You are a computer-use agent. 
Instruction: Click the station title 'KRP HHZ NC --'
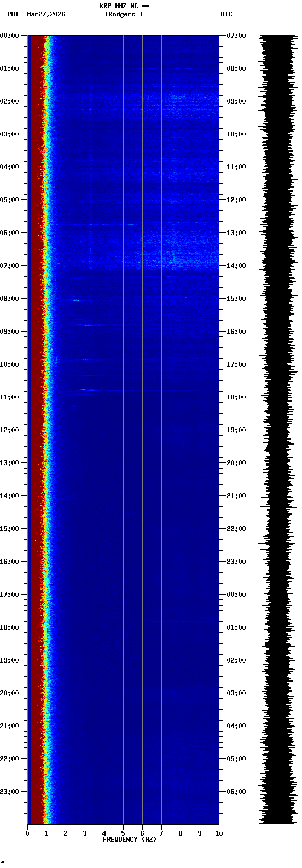click(x=124, y=6)
